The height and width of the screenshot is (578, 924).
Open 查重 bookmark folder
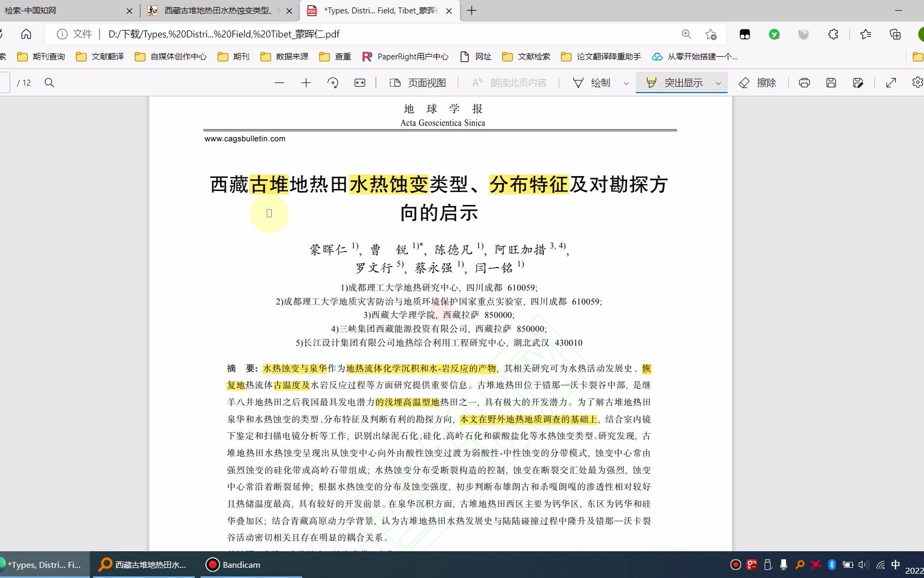point(335,56)
